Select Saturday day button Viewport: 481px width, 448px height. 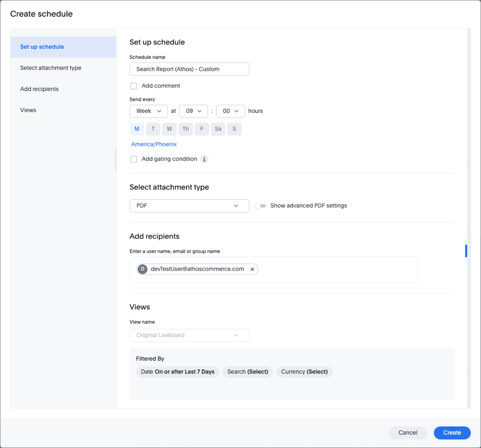click(218, 129)
